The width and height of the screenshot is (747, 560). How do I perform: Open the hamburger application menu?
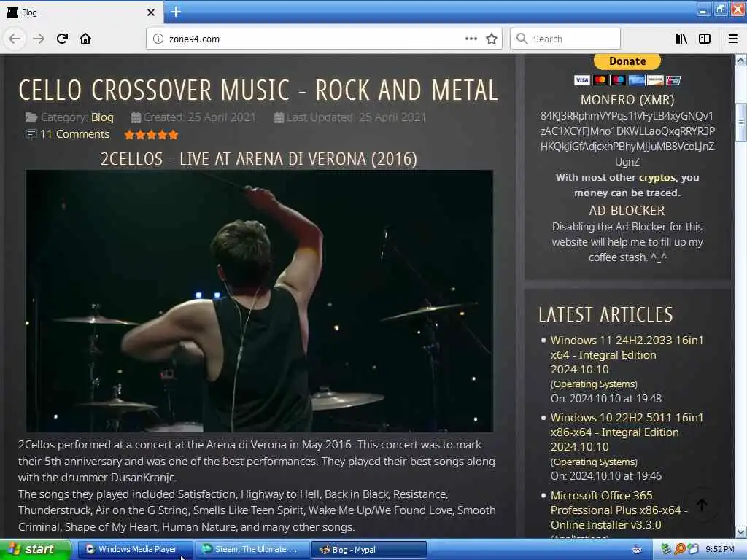tap(733, 39)
